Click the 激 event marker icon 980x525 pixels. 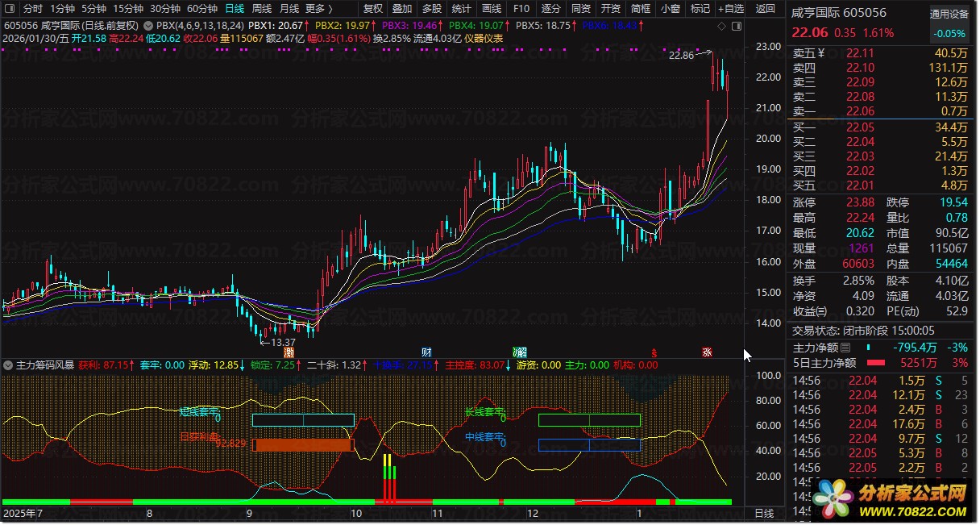[x=289, y=352]
